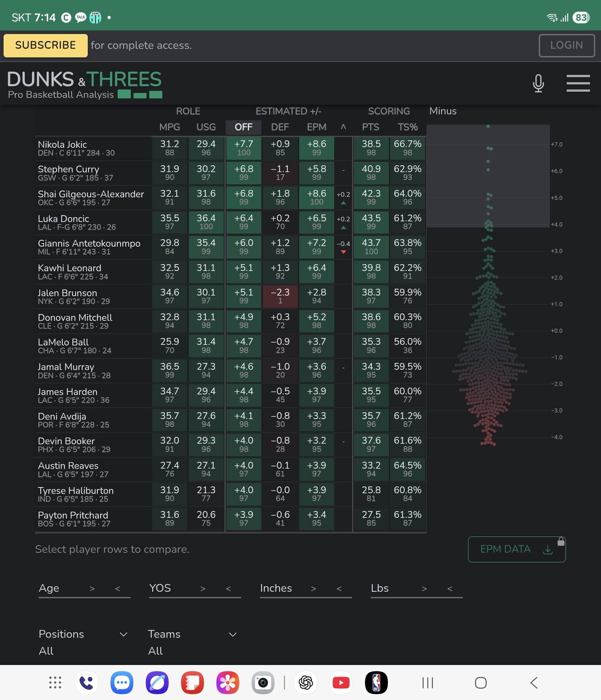Sort the table by PTS column
This screenshot has height=700, width=601.
point(371,127)
